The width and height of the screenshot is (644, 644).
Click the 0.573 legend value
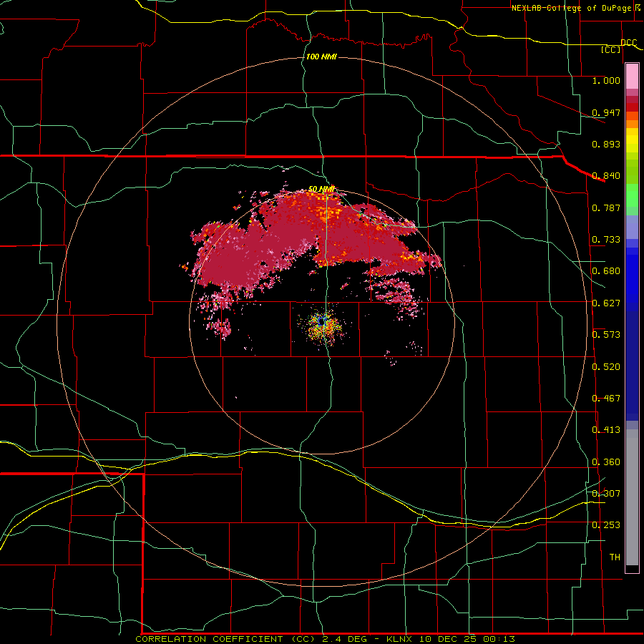606,335
